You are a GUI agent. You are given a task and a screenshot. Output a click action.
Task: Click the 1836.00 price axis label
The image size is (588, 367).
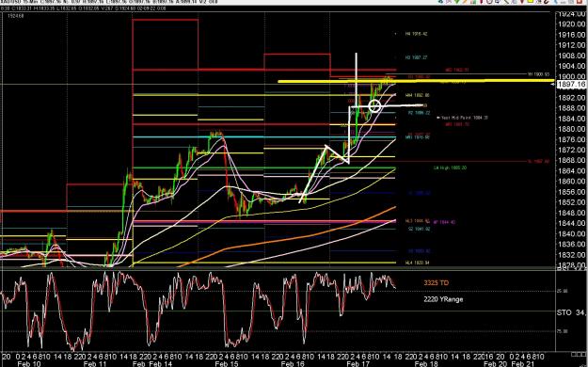(571, 245)
